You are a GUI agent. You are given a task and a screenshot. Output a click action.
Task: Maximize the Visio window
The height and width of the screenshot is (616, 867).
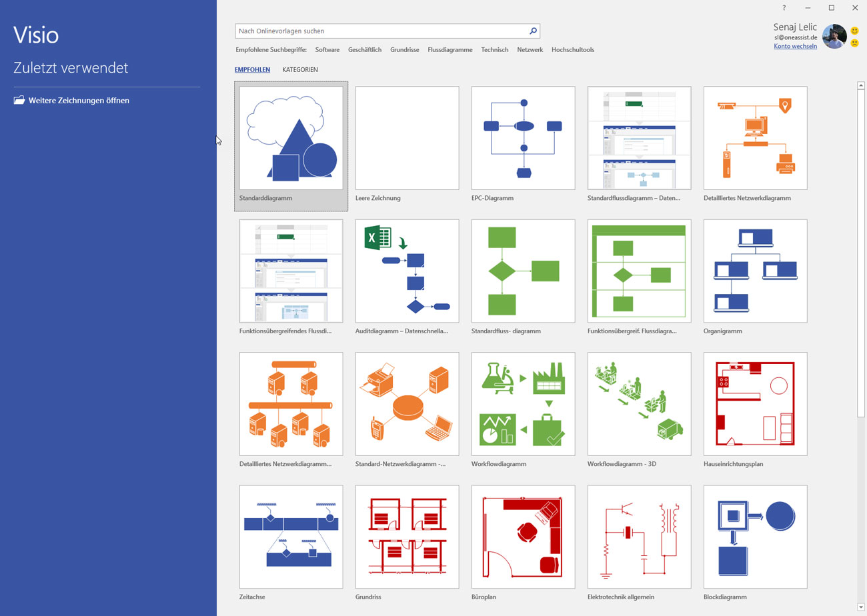(x=832, y=8)
